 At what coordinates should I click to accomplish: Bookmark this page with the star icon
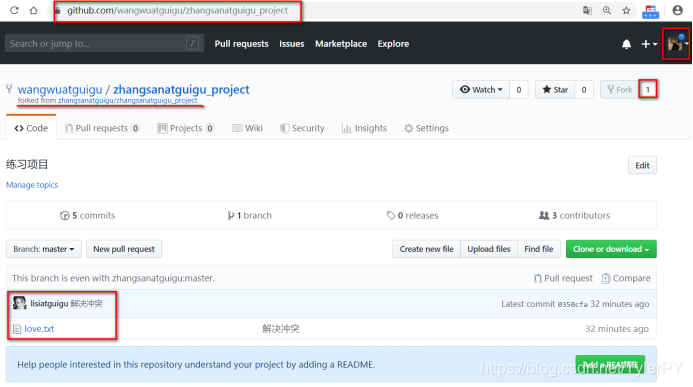pos(626,10)
